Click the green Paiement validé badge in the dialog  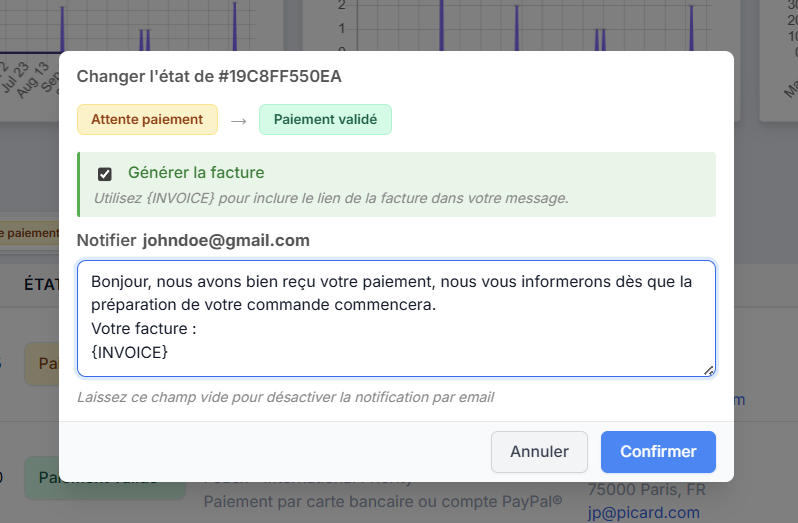[x=325, y=119]
